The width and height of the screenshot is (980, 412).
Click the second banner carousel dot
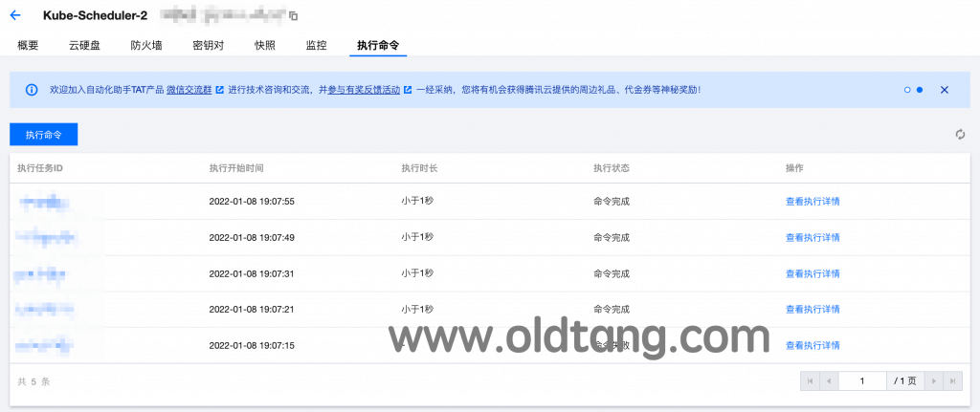[920, 90]
